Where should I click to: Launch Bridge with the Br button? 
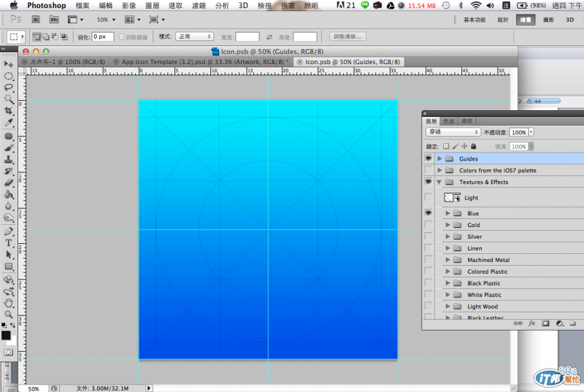click(x=36, y=20)
